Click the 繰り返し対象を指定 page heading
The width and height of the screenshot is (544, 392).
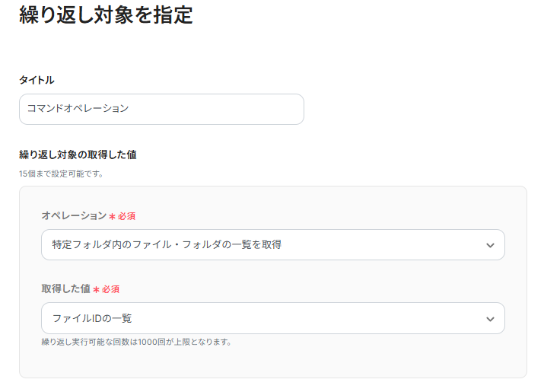tap(106, 14)
